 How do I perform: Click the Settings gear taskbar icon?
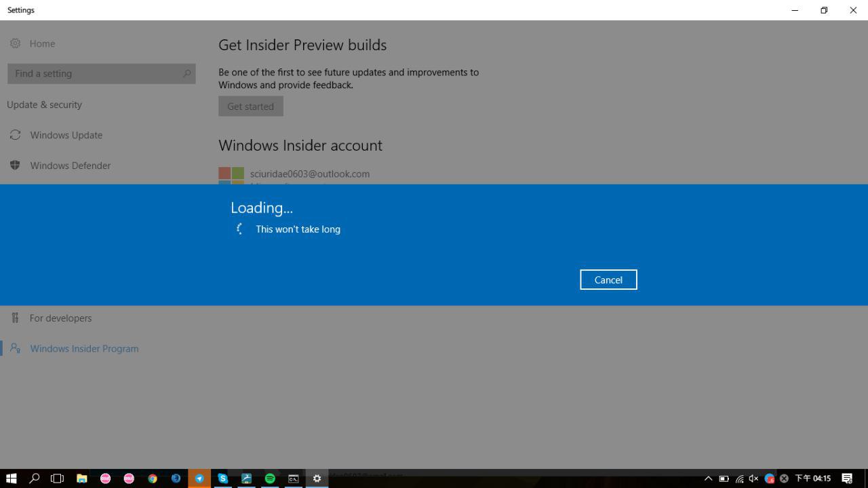pyautogui.click(x=317, y=478)
